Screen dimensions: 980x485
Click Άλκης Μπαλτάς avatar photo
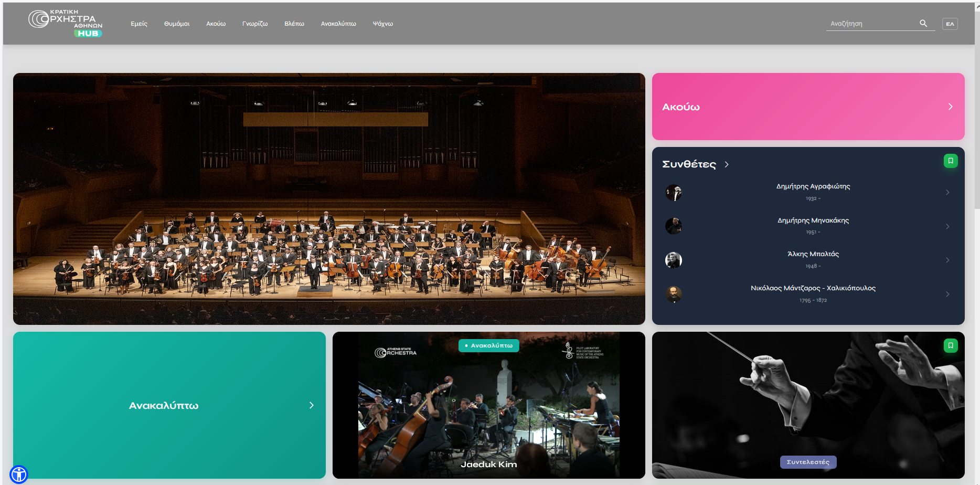click(x=674, y=260)
